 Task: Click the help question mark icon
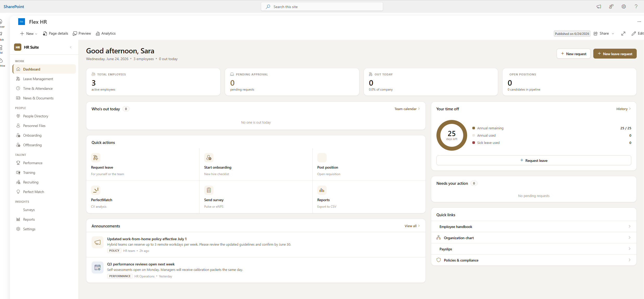click(x=636, y=7)
